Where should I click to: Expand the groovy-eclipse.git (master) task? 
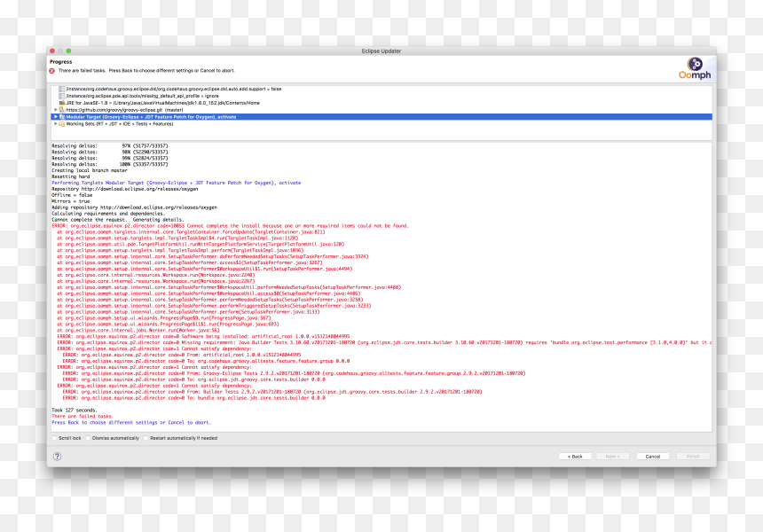point(56,110)
